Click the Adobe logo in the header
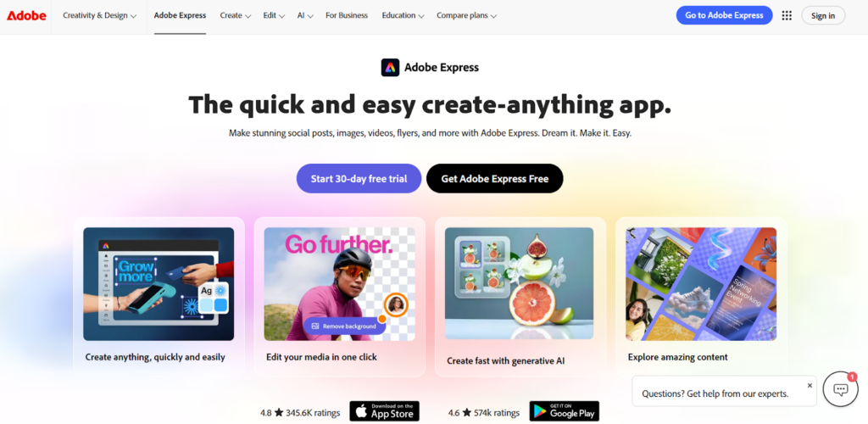The width and height of the screenshot is (868, 424). point(26,15)
